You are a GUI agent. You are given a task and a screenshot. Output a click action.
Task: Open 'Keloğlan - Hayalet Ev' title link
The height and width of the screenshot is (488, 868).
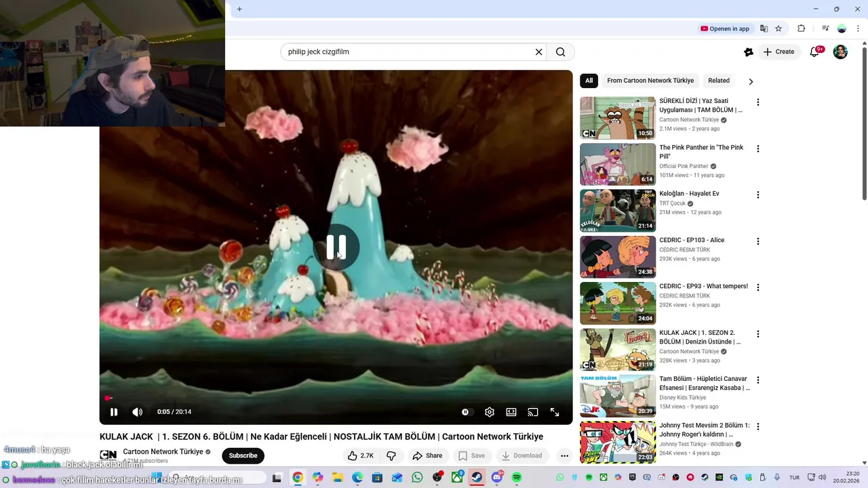tap(689, 194)
